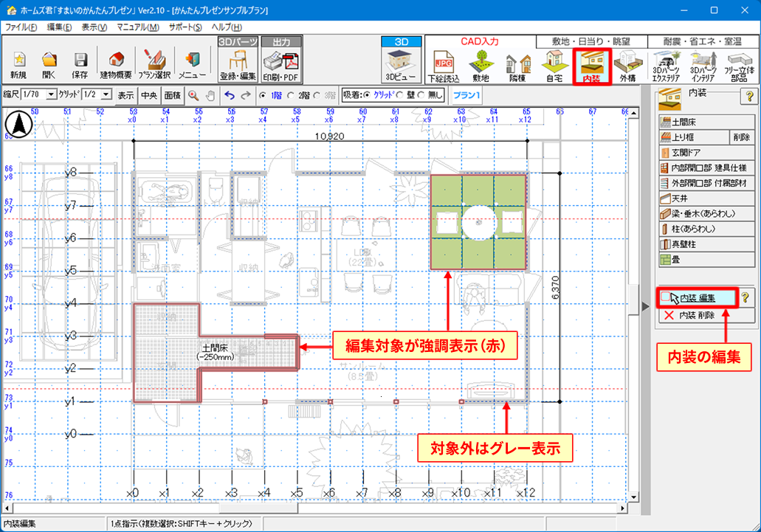The height and width of the screenshot is (532, 761).
Task: Select the hand pan tool
Action: 210,95
